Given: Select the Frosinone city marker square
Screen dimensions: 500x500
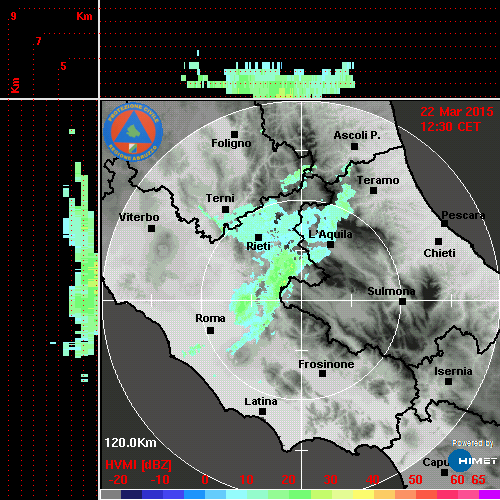Looking at the screenshot, I should 322,374.
